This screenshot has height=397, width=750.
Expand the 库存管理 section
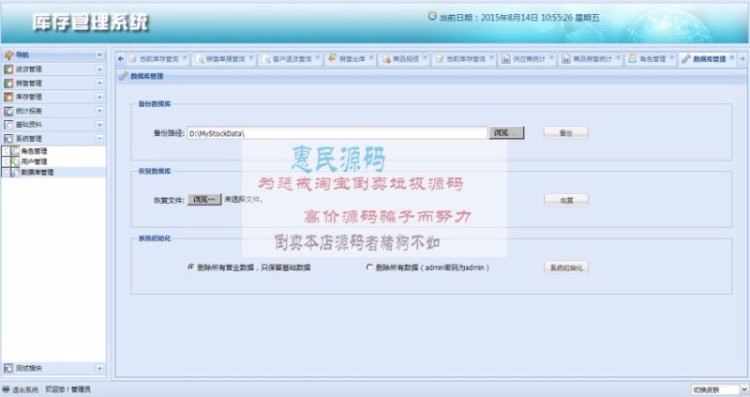[x=99, y=97]
